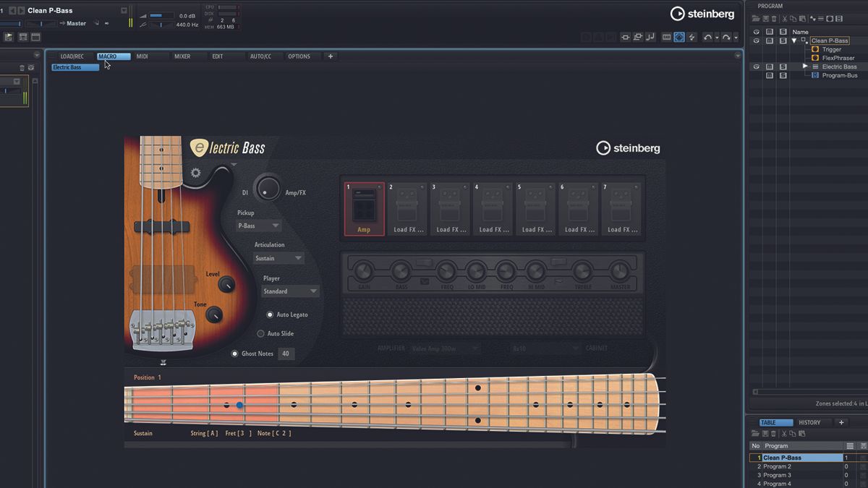Click the keyboard icon in top toolbar

click(x=667, y=37)
